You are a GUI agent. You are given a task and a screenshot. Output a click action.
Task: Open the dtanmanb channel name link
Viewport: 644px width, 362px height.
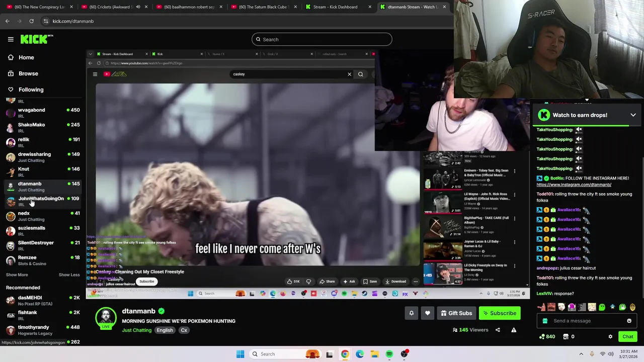[138, 311]
